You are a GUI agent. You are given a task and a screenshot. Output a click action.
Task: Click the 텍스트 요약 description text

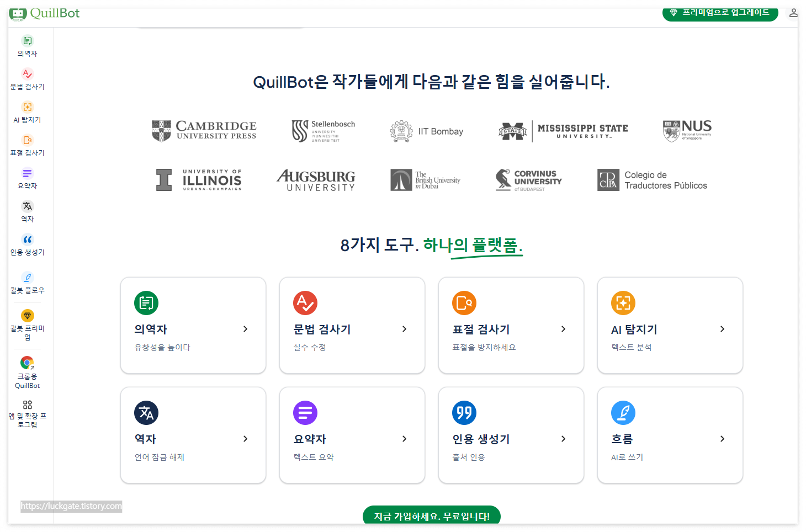tap(314, 457)
